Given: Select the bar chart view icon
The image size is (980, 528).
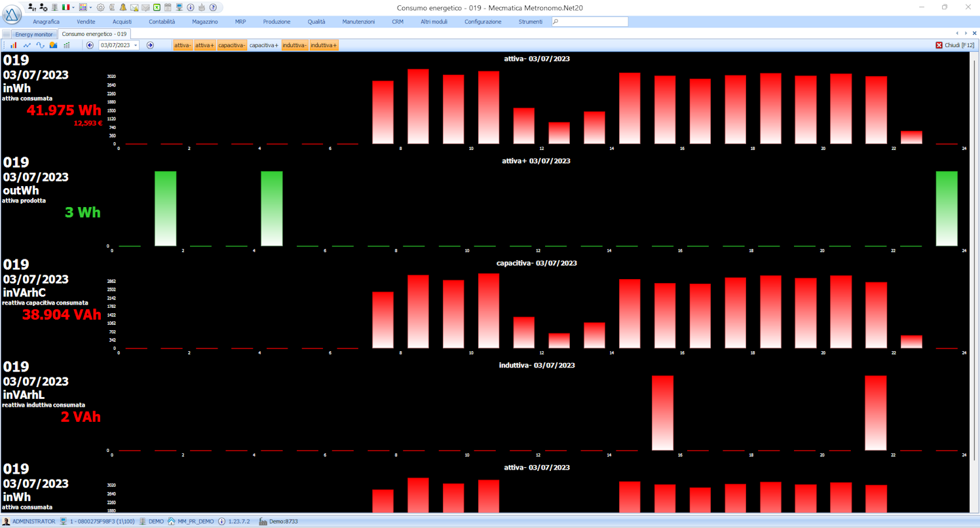Looking at the screenshot, I should click(14, 45).
